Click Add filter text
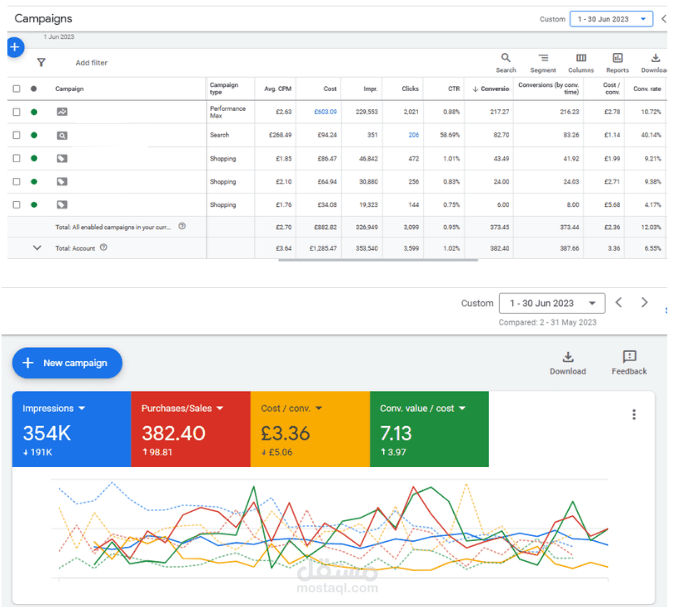This screenshot has height=607, width=675. coord(91,63)
